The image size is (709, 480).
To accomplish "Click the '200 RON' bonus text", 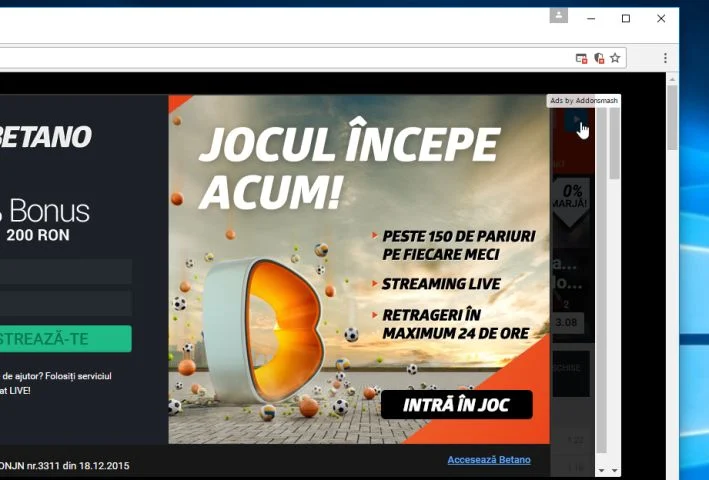I will click(x=38, y=235).
